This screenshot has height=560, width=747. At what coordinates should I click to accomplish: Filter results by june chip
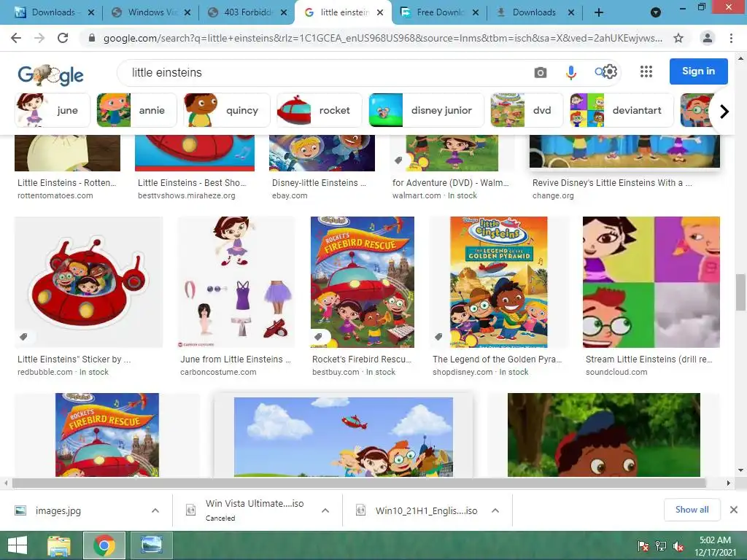[x=53, y=111]
